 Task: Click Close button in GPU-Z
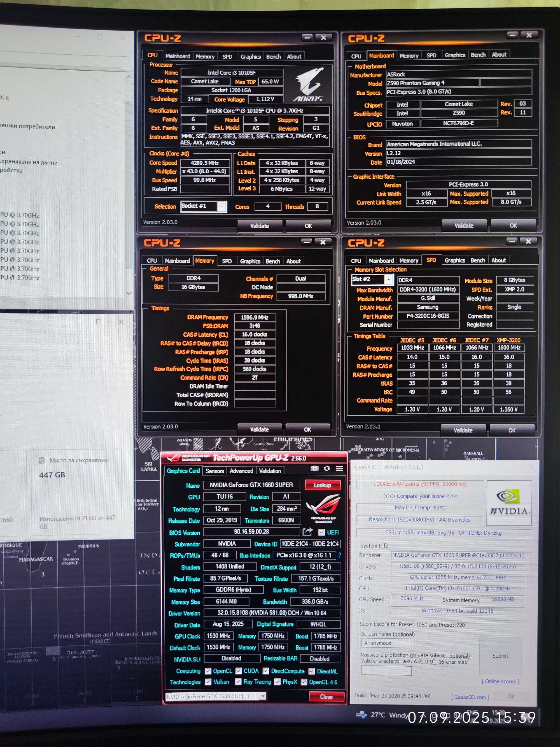tap(326, 696)
